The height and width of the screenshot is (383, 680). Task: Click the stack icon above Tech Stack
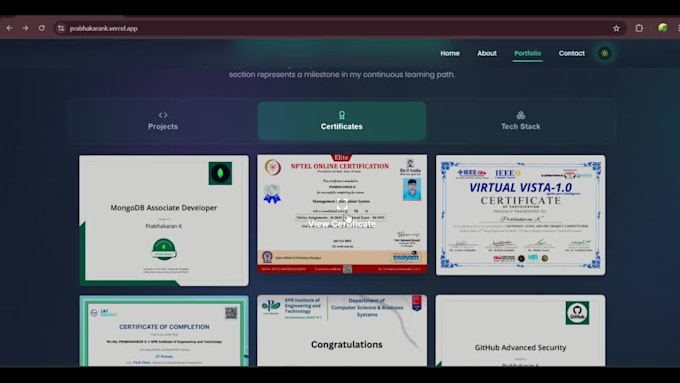pos(520,115)
